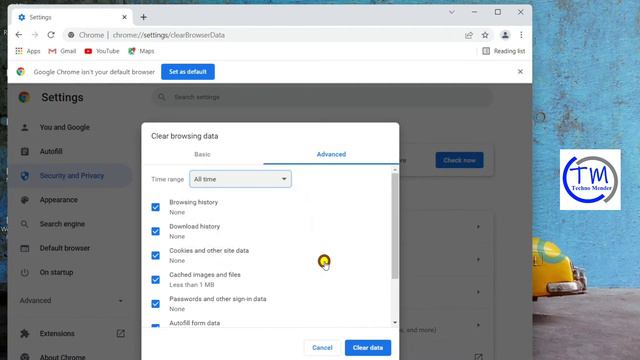Click the dialog scroll up arrow
The height and width of the screenshot is (360, 640).
click(395, 169)
